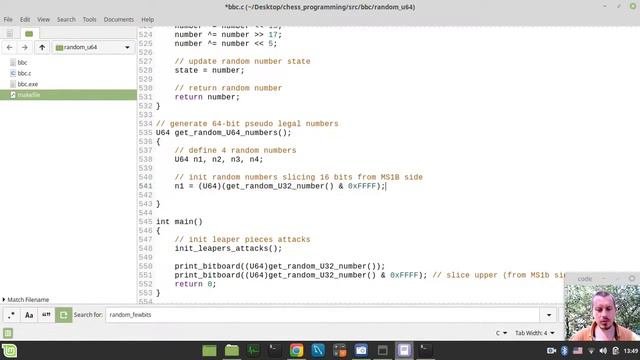This screenshot has height=360, width=640.
Task: Go forward in the file browser
Action: pyautogui.click(x=24, y=47)
